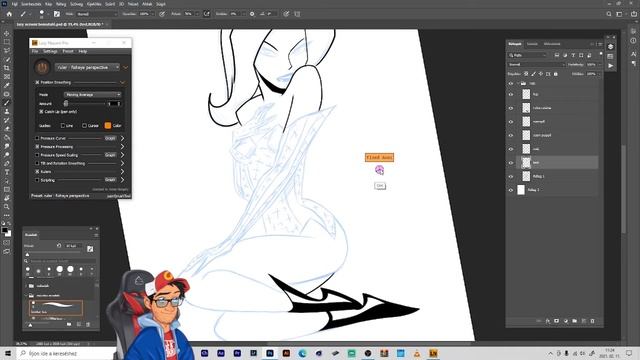Open brush Mode dropdown in options bar
The image size is (640, 360).
click(x=96, y=14)
